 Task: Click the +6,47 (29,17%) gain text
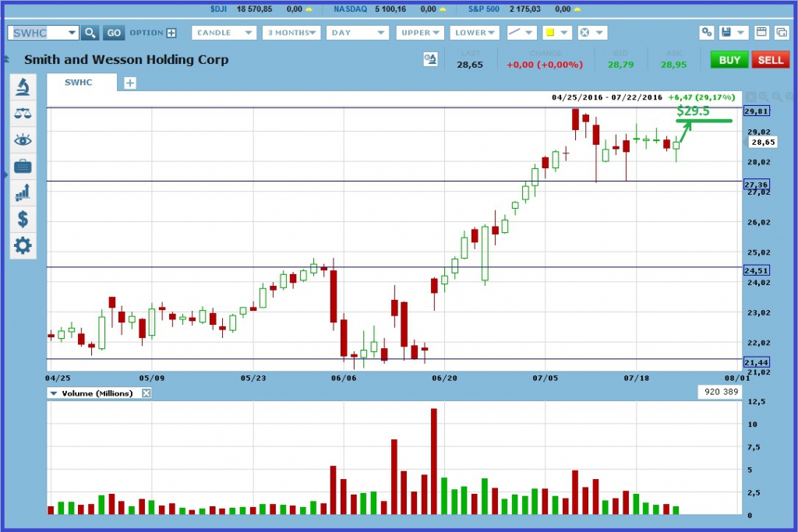pyautogui.click(x=701, y=97)
